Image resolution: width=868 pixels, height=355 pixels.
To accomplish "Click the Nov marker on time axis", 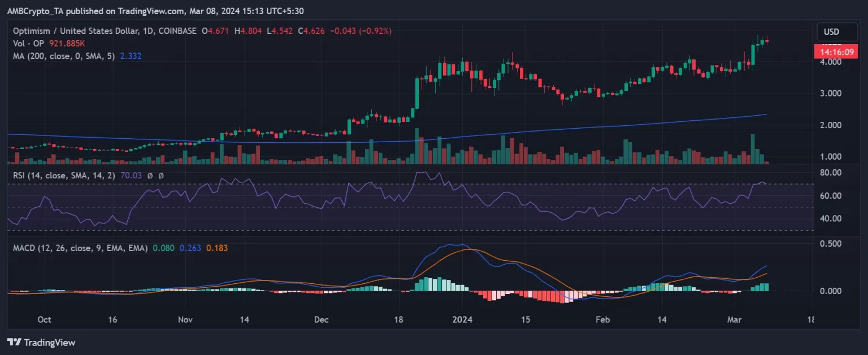I will tap(185, 319).
